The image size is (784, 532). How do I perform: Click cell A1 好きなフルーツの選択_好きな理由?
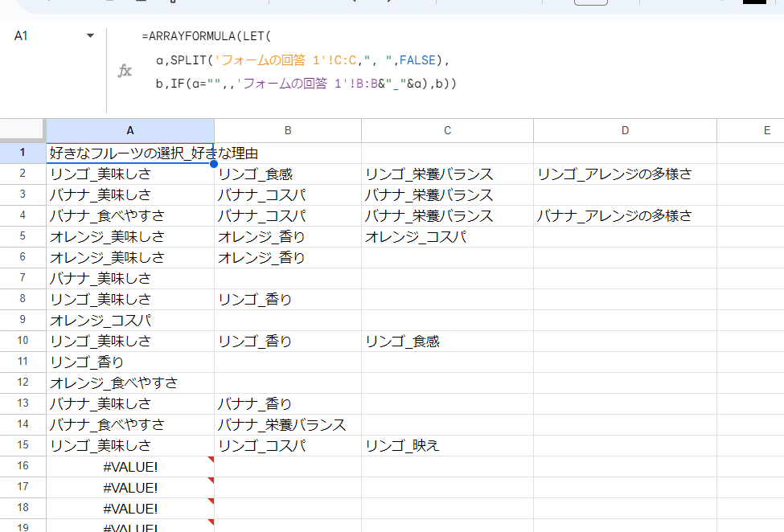pos(130,153)
